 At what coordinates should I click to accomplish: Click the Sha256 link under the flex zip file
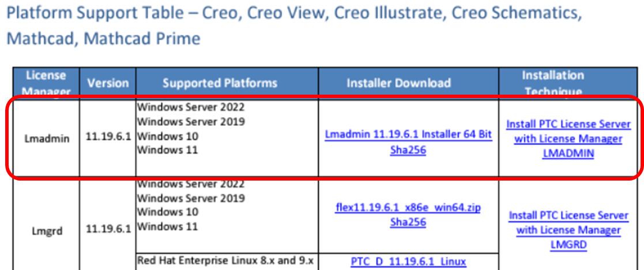click(x=408, y=222)
